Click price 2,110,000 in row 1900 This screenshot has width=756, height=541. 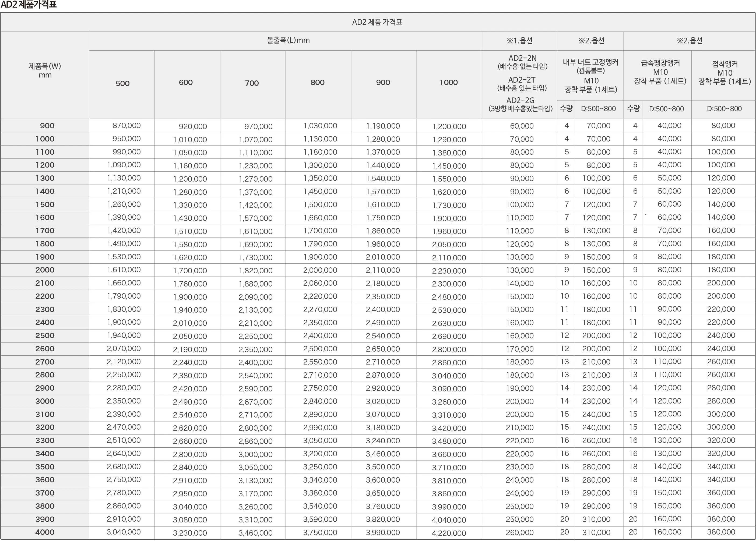click(449, 258)
